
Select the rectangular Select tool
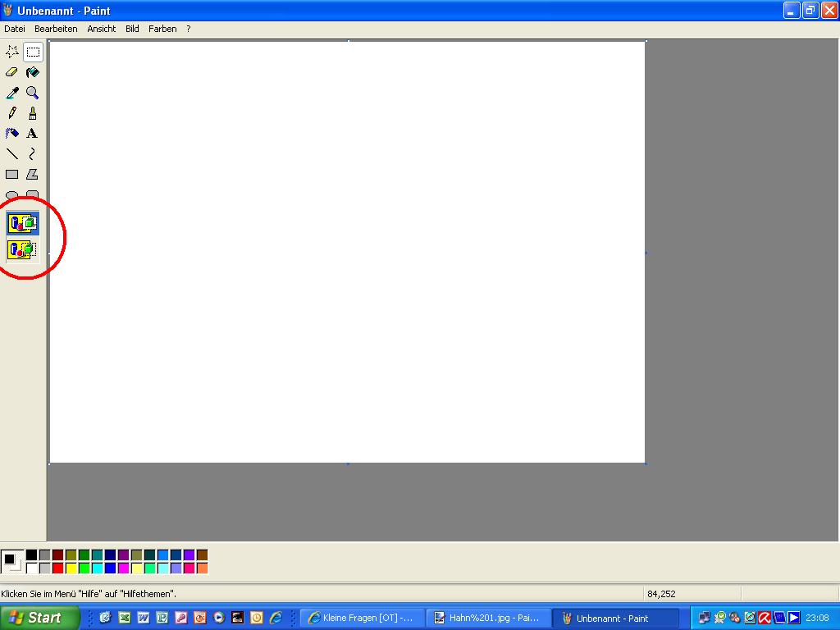pyautogui.click(x=33, y=52)
